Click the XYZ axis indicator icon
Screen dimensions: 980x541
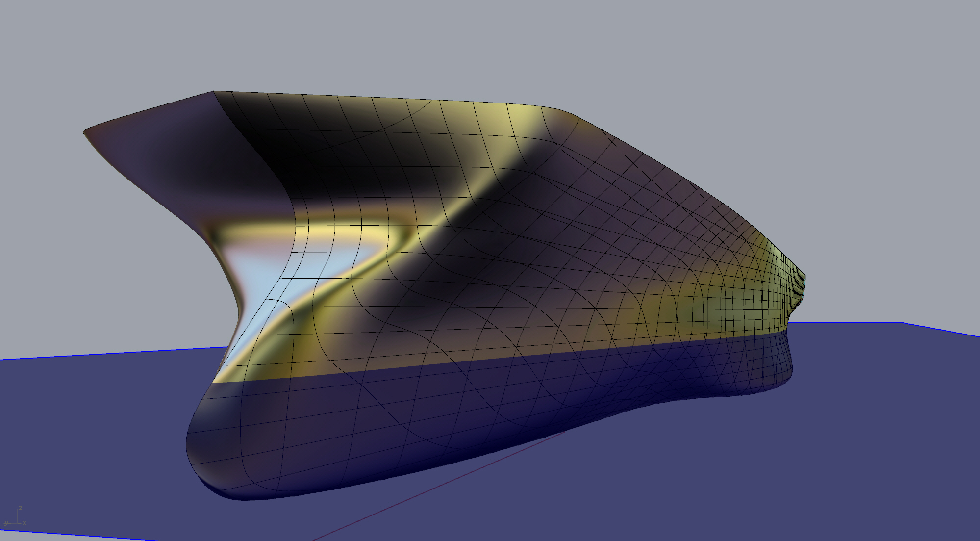click(18, 518)
